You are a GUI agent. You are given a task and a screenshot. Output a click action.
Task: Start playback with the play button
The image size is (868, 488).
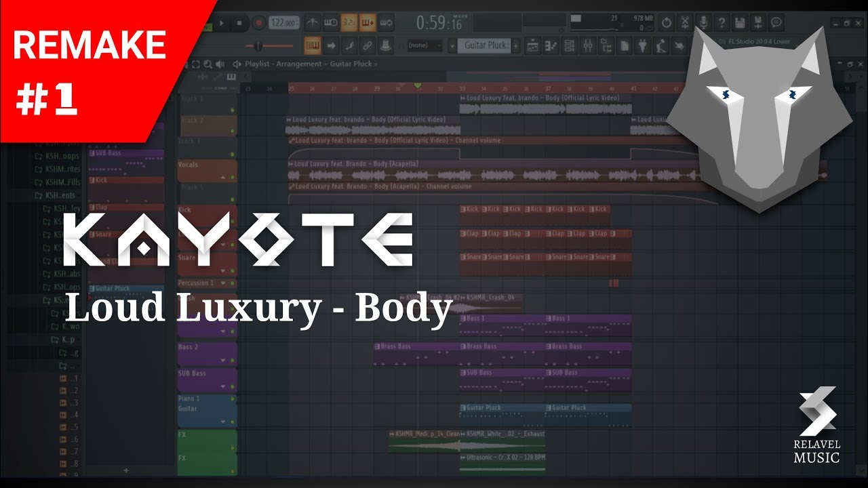click(222, 23)
